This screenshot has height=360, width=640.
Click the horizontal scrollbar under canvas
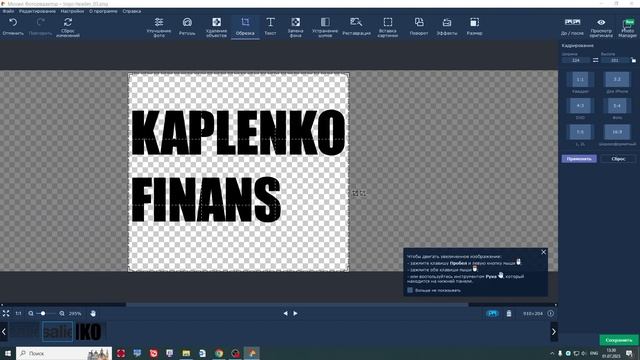[x=297, y=304]
